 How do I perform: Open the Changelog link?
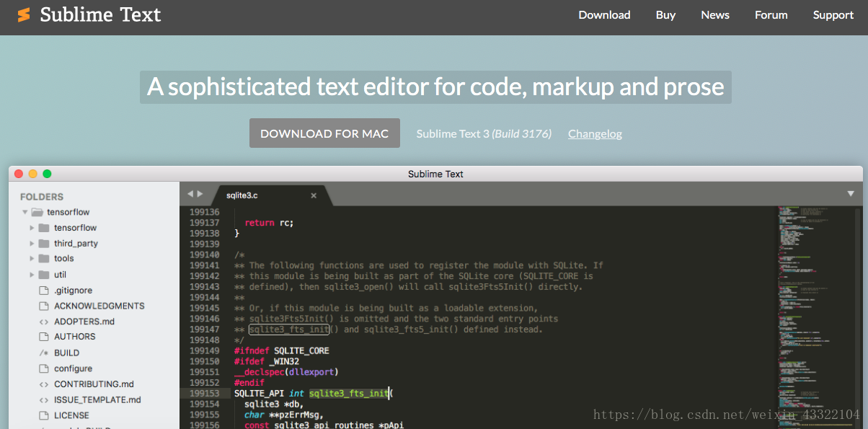[595, 133]
